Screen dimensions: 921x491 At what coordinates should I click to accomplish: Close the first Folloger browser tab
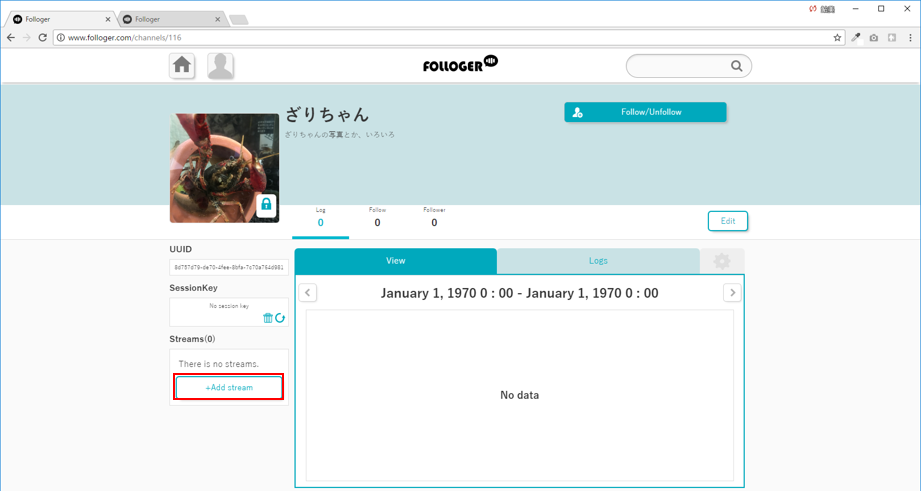click(x=107, y=19)
